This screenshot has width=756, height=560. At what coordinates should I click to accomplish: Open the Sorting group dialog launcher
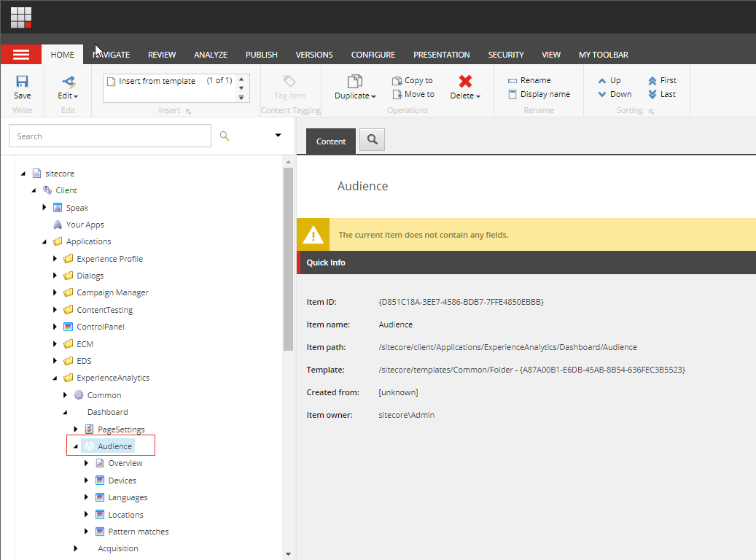651,112
